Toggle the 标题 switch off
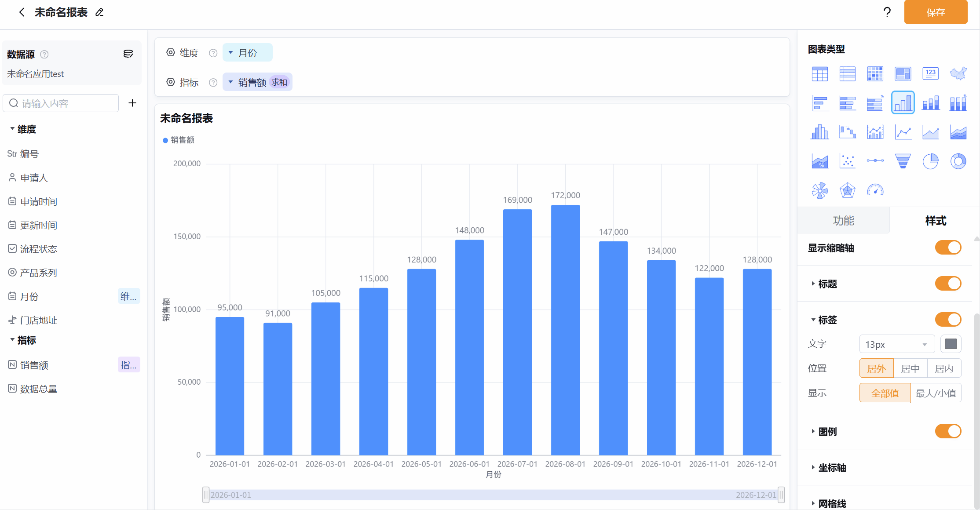The width and height of the screenshot is (980, 510). 948,284
